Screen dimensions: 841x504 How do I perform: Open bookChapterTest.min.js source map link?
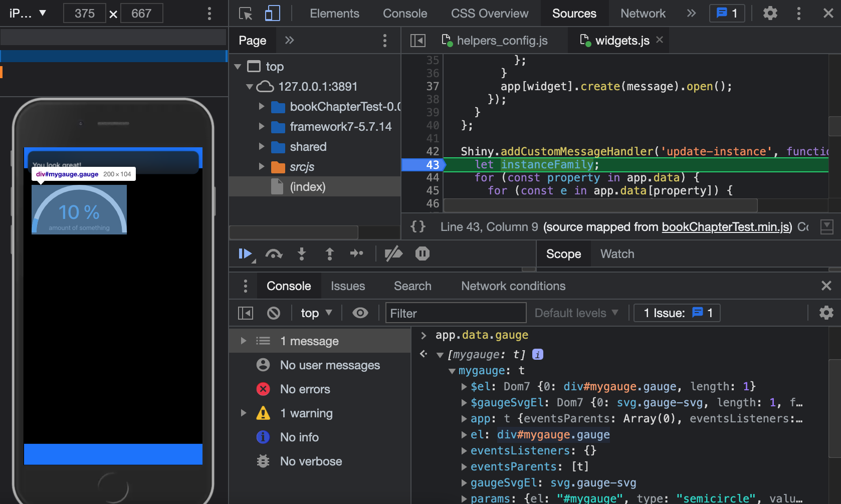[x=727, y=227]
